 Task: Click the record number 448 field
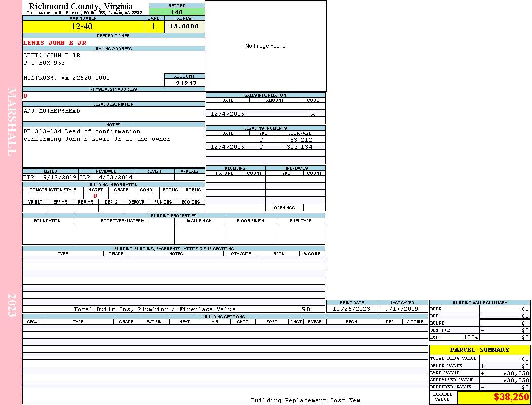point(177,12)
